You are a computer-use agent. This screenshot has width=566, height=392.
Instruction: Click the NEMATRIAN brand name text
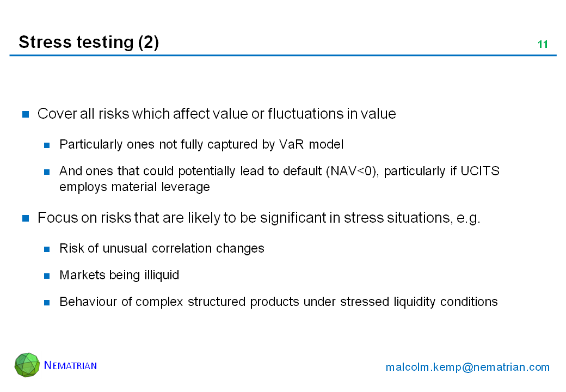[70, 365]
